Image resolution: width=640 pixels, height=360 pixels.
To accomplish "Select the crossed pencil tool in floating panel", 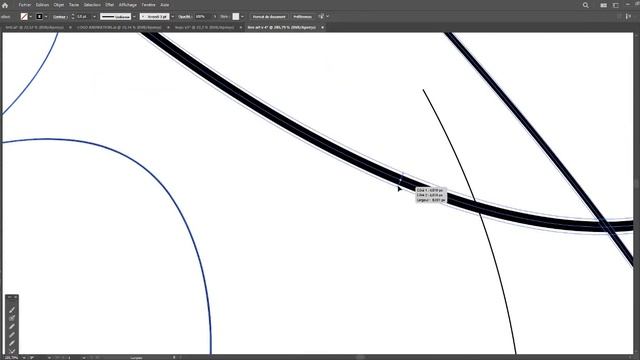I will pos(12,318).
